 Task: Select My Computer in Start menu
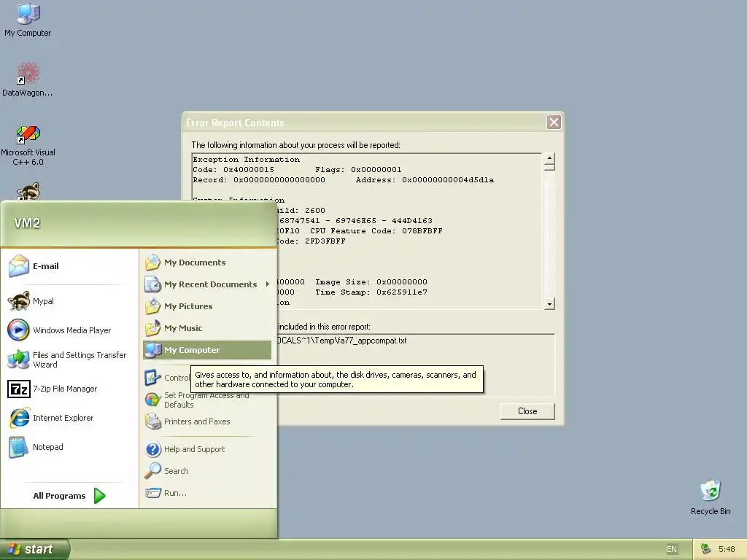tap(207, 350)
